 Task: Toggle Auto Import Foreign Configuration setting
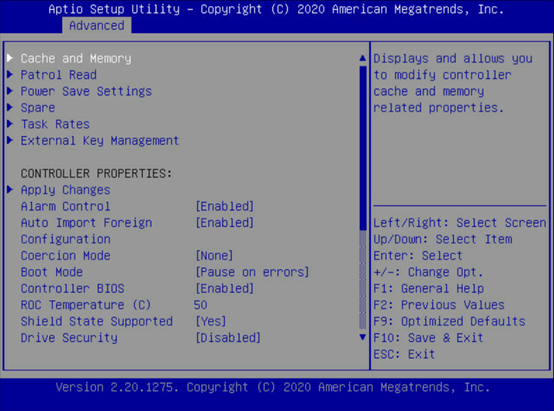tap(225, 223)
